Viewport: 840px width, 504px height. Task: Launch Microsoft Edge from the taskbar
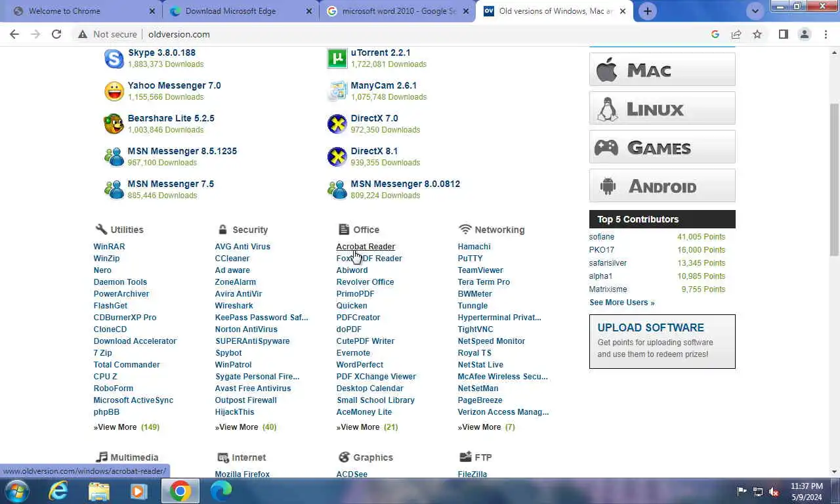pos(221,491)
